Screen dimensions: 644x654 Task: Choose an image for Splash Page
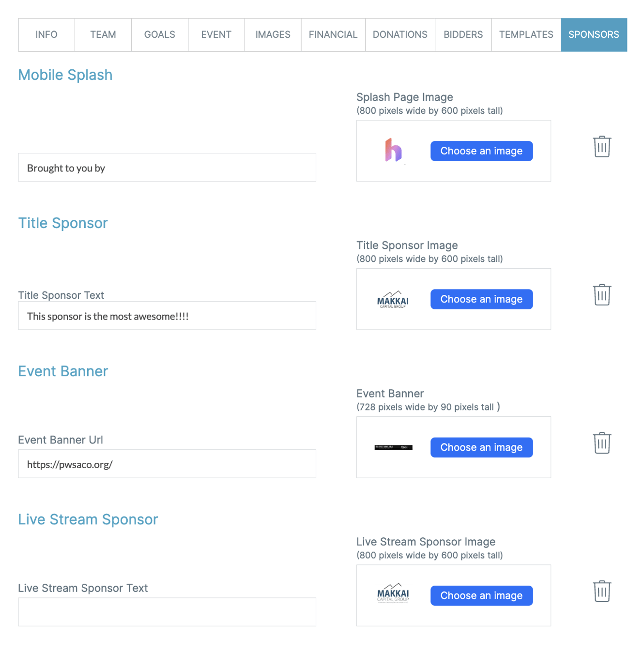coord(481,151)
